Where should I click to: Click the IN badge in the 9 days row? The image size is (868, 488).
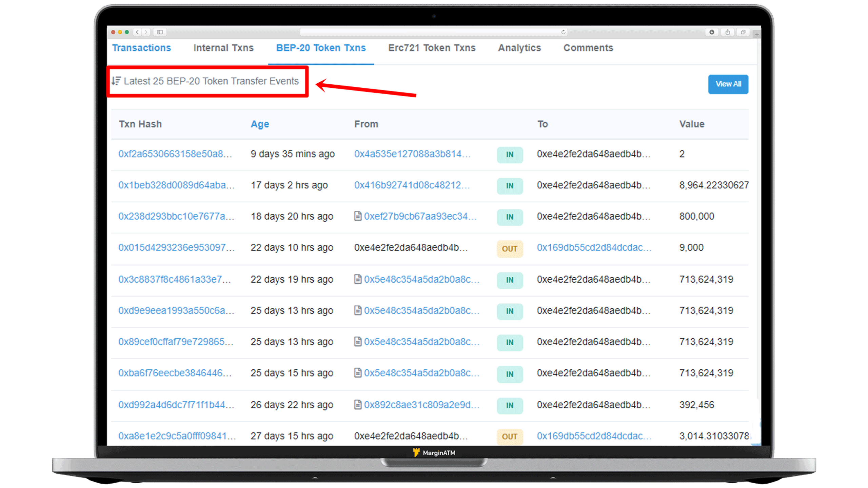(x=509, y=155)
